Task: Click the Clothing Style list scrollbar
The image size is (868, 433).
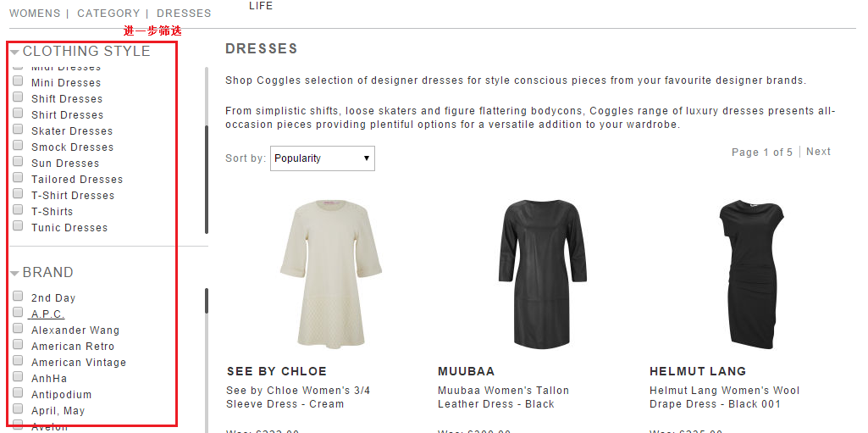Action: tap(207, 151)
